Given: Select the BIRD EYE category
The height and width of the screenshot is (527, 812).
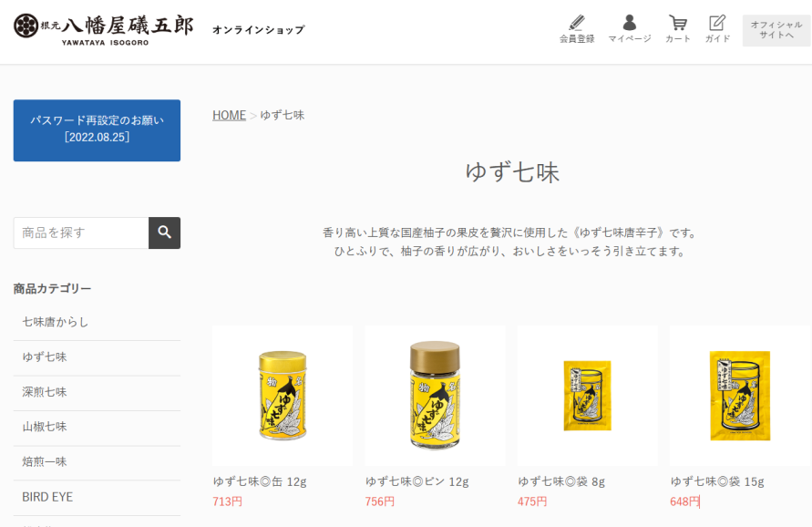Looking at the screenshot, I should tap(97, 497).
